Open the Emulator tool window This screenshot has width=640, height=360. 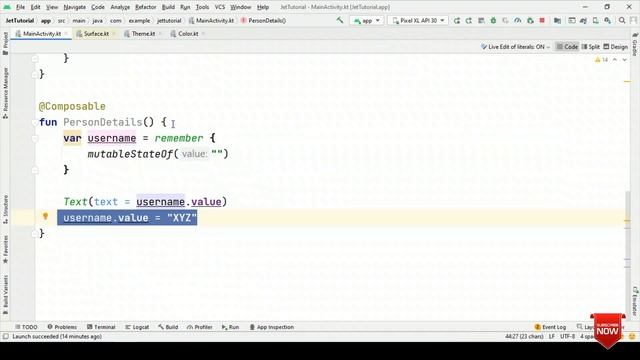(635, 301)
